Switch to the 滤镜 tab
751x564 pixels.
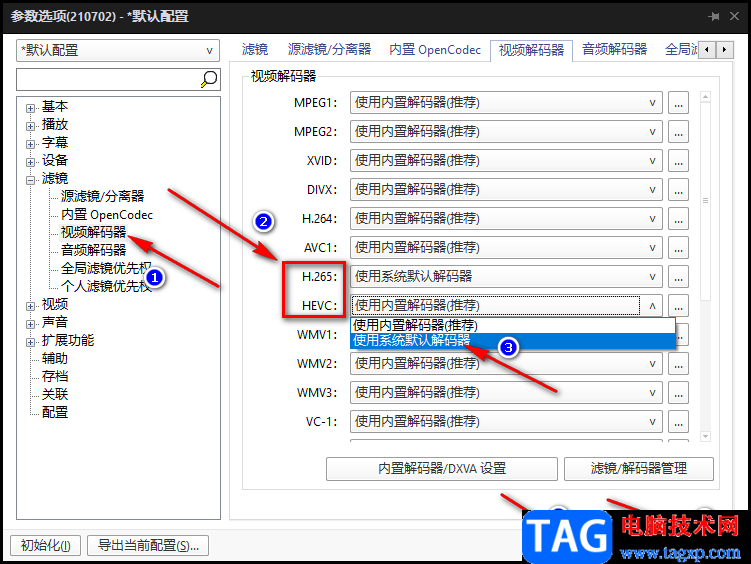point(255,50)
